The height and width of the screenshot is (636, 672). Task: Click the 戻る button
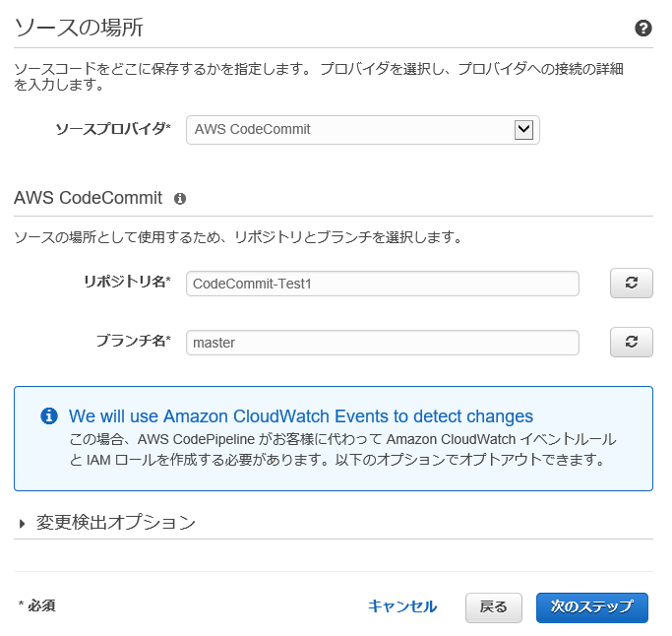(494, 607)
